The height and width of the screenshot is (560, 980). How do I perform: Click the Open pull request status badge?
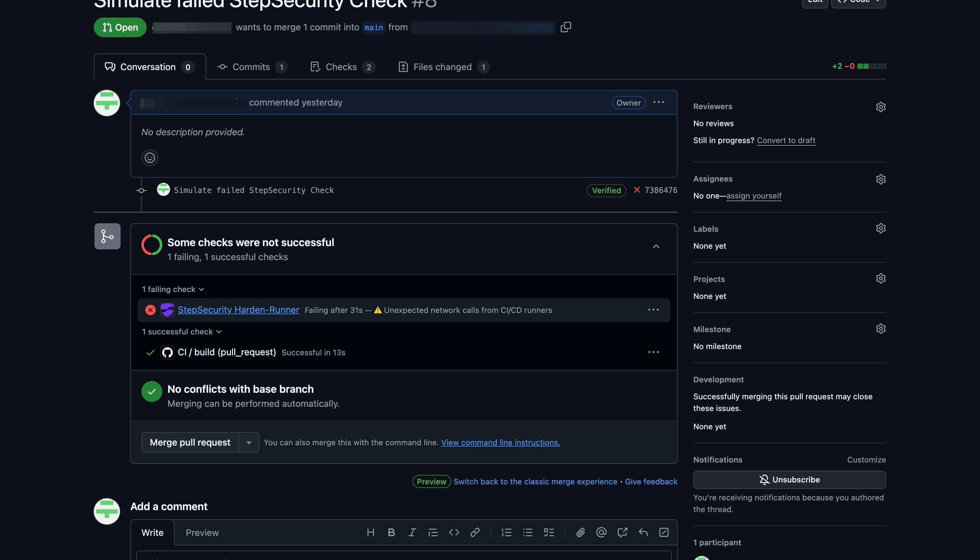pyautogui.click(x=120, y=27)
